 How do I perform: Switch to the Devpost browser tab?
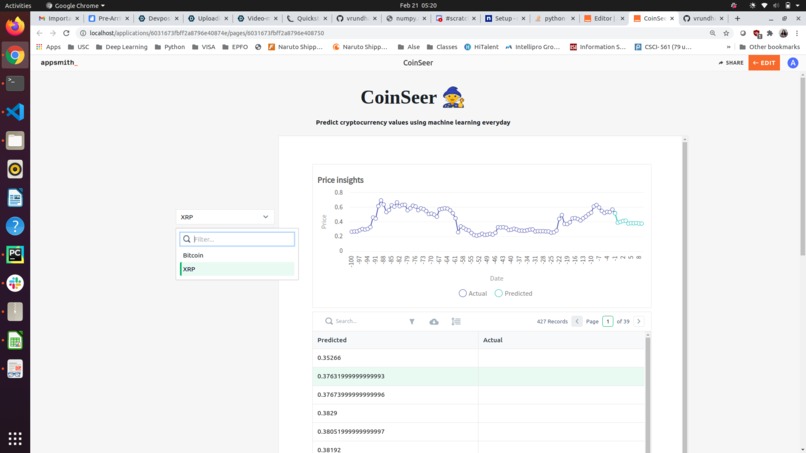click(x=158, y=19)
